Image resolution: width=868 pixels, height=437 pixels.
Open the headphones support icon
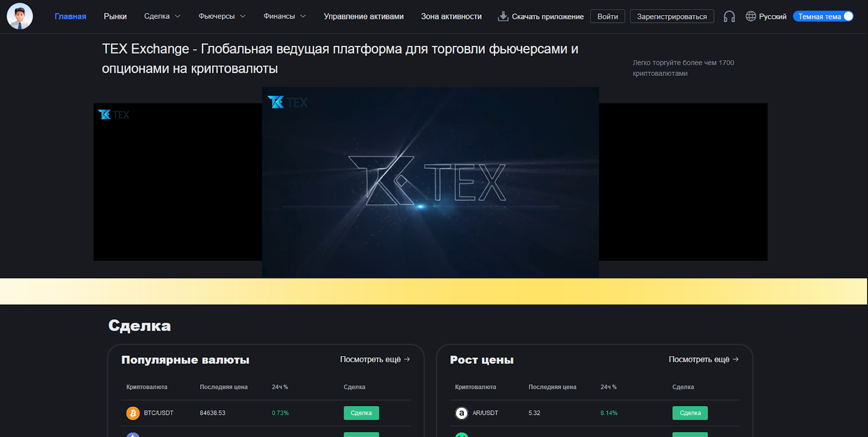729,17
